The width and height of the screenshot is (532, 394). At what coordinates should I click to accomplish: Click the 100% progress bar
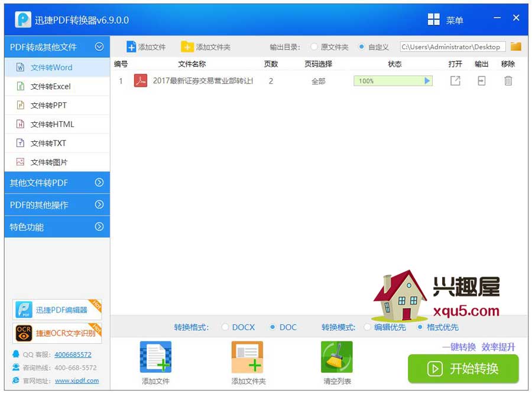pos(392,81)
